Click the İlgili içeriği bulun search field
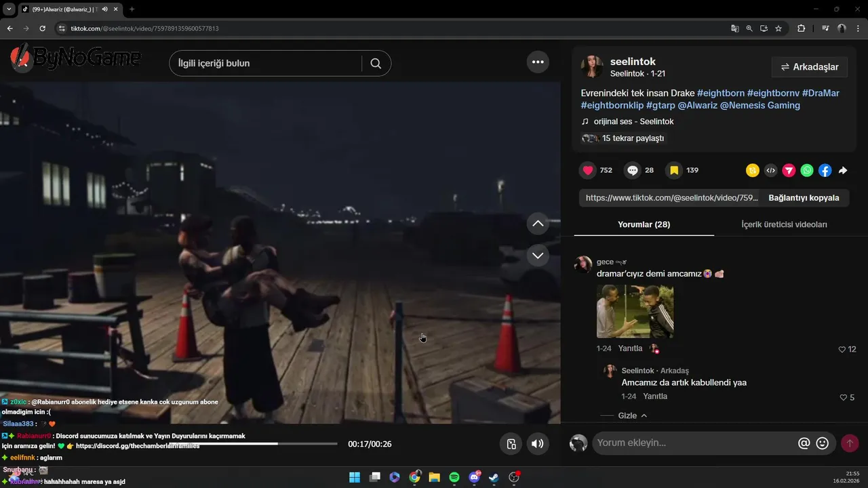Viewport: 868px width, 488px height. [x=266, y=63]
